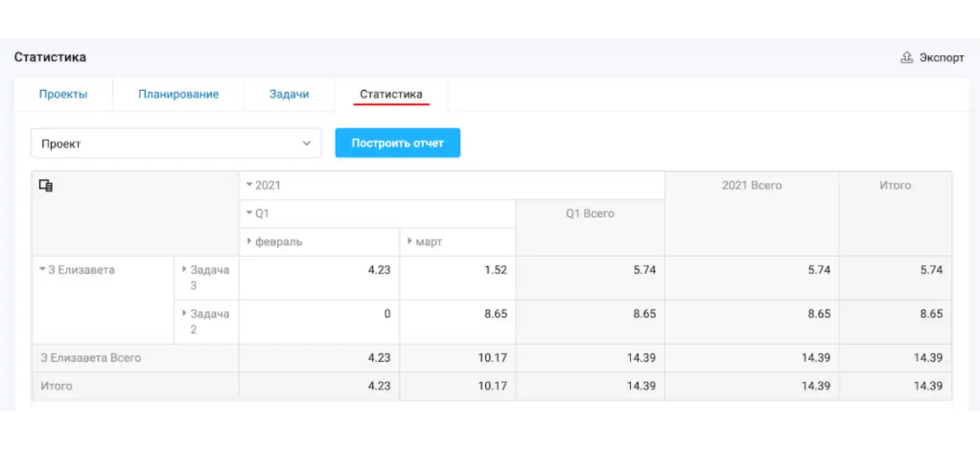Screen dimensions: 980x457
Task: Click the table layout icon in pivot corner
Action: point(46,185)
